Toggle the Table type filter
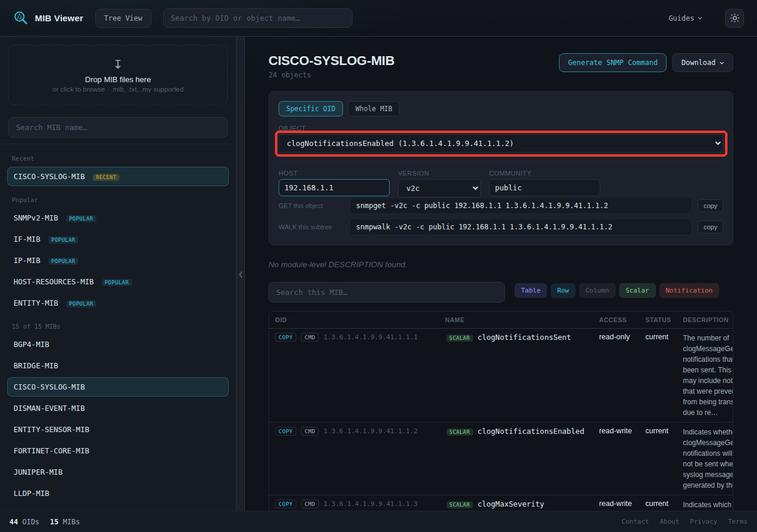 [530, 290]
